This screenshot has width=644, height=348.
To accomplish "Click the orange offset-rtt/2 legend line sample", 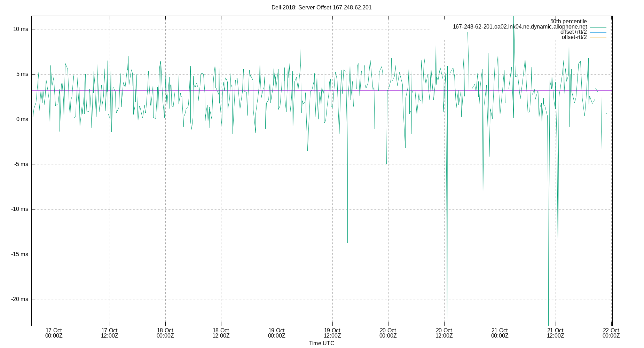I will click(598, 38).
